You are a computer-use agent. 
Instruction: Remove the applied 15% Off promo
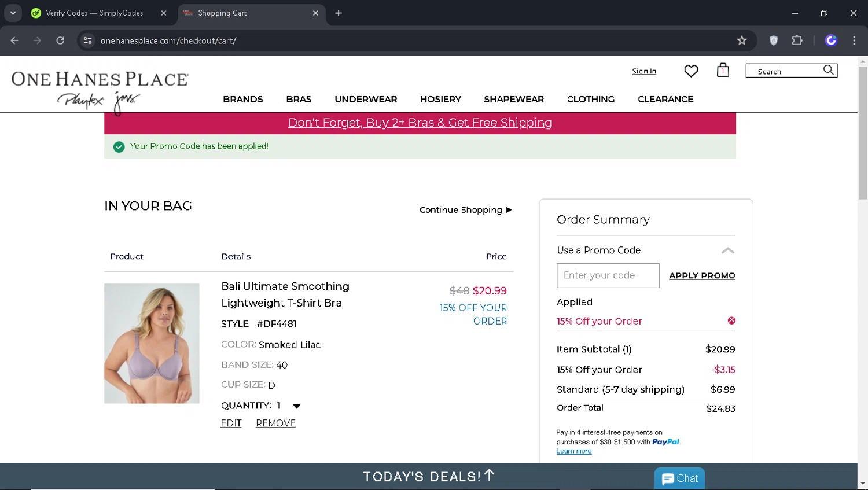point(731,320)
